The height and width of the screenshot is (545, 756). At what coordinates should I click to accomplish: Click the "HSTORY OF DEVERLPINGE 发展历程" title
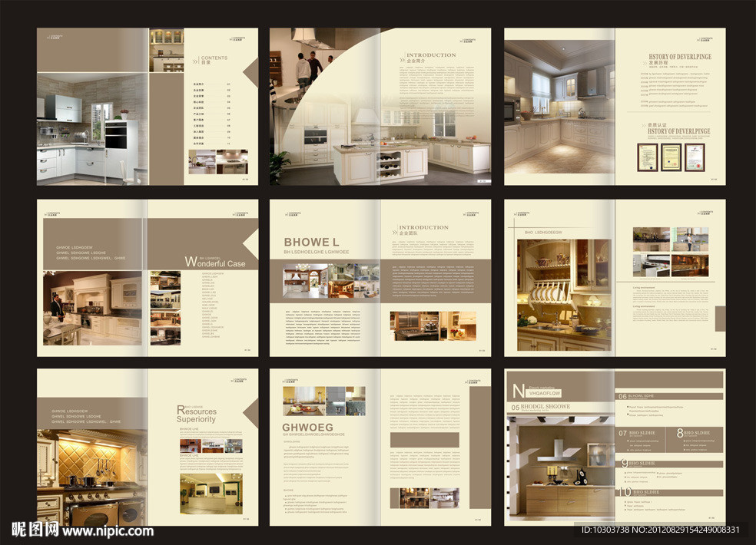click(x=679, y=59)
